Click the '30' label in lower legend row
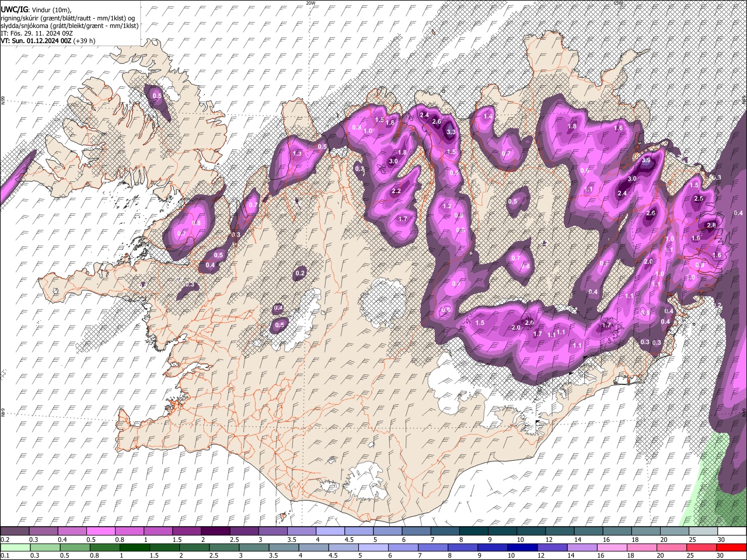747x560 pixels. (x=721, y=555)
